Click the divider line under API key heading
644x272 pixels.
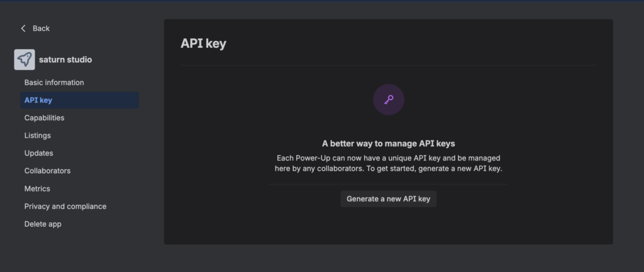click(388, 65)
